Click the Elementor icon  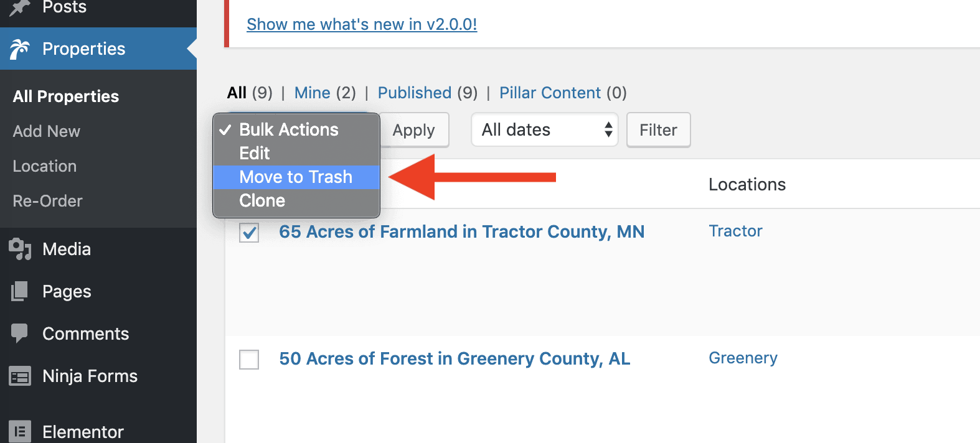click(19, 431)
